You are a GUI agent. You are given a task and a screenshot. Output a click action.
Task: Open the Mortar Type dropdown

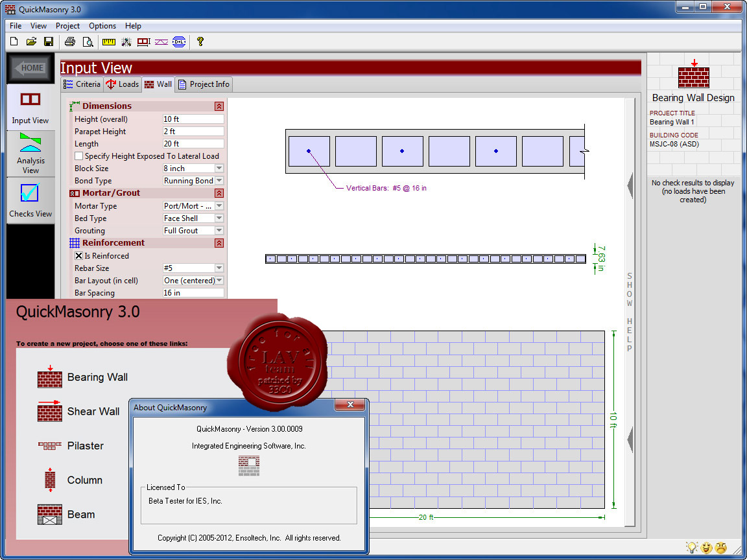click(219, 205)
